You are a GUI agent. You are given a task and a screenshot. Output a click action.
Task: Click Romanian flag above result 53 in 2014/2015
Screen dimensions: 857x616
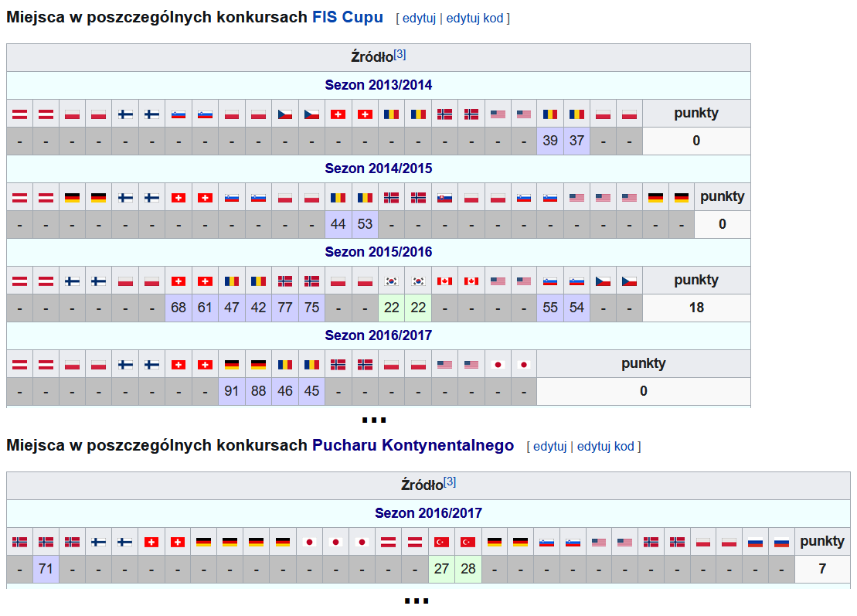click(365, 198)
